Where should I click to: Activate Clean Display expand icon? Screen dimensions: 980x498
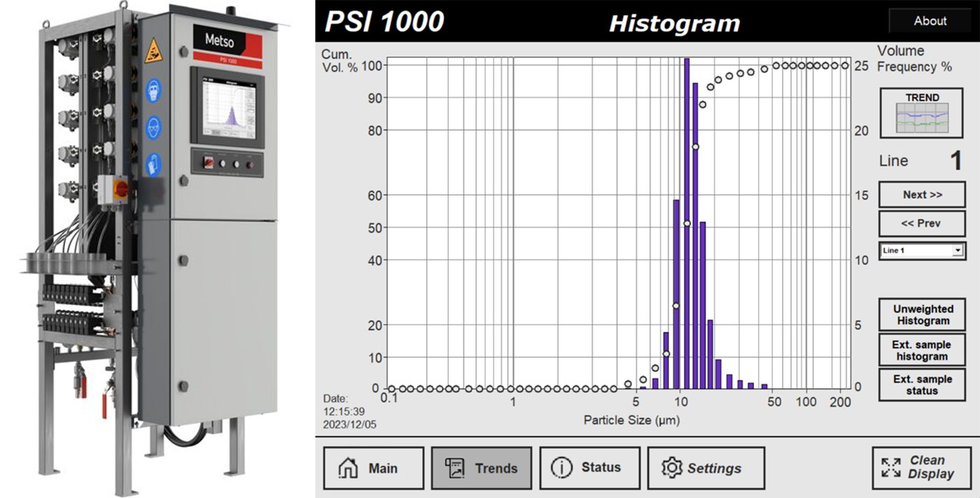[892, 467]
